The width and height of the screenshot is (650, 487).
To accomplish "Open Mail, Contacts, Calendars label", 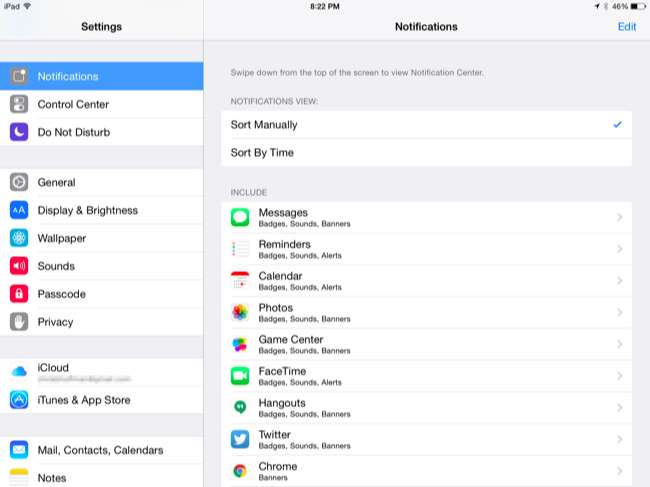I will tap(100, 450).
